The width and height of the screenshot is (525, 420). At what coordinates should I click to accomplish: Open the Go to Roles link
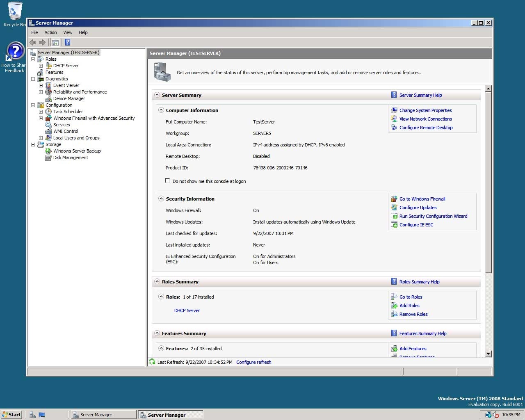click(x=411, y=297)
